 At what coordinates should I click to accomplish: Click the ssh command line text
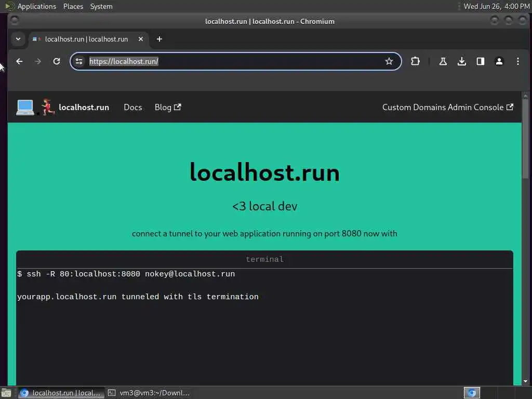126,274
